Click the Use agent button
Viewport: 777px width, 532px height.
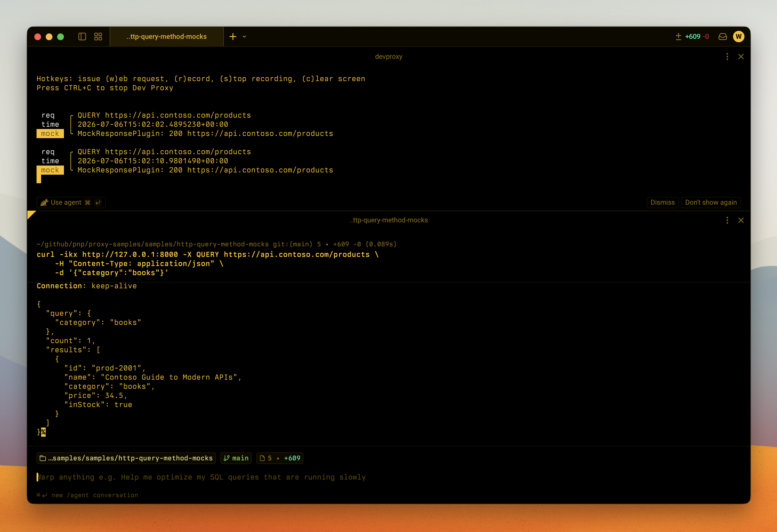click(71, 202)
